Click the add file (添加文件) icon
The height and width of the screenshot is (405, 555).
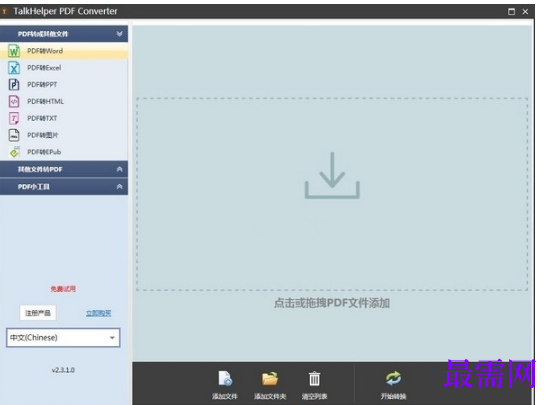coord(225,378)
